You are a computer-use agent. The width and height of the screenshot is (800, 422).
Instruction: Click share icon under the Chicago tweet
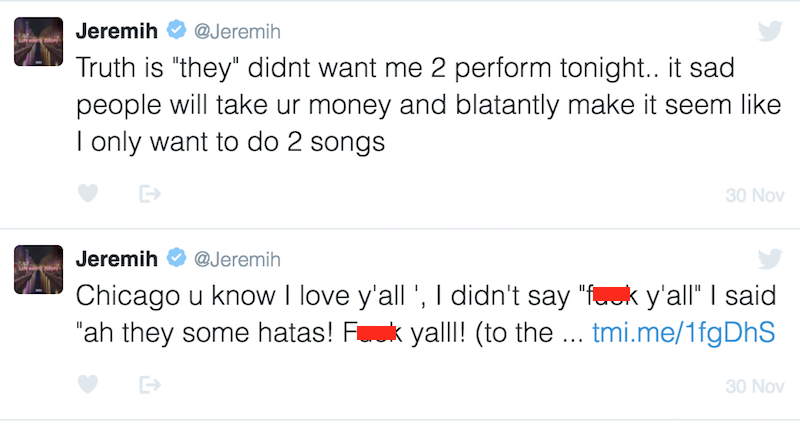149,384
